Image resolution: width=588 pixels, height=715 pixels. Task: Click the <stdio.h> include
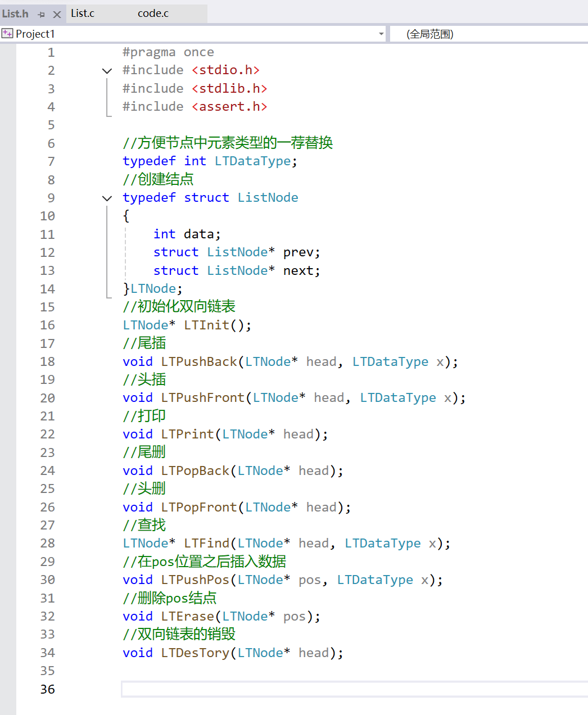click(x=225, y=70)
